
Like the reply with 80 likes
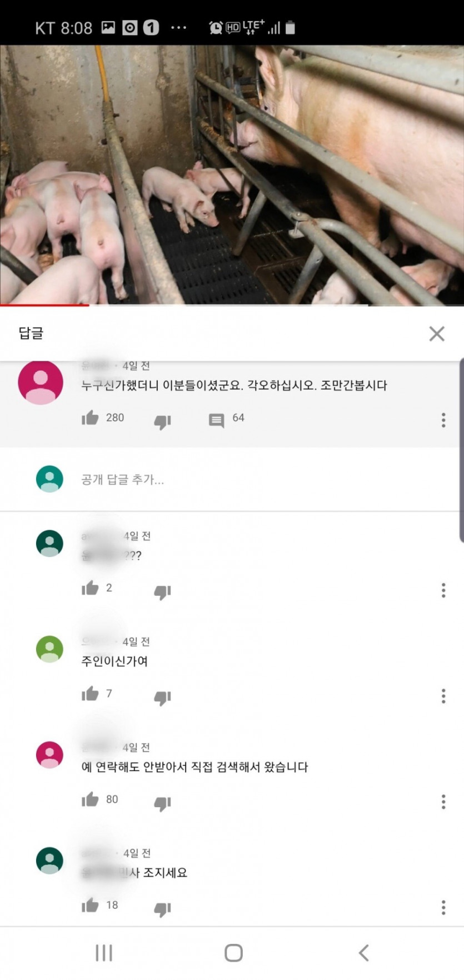coord(90,799)
